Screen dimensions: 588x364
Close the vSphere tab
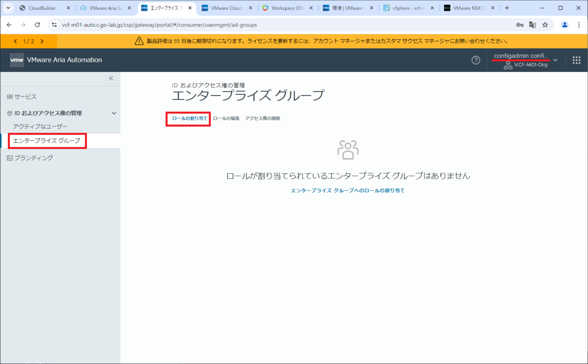click(x=432, y=8)
